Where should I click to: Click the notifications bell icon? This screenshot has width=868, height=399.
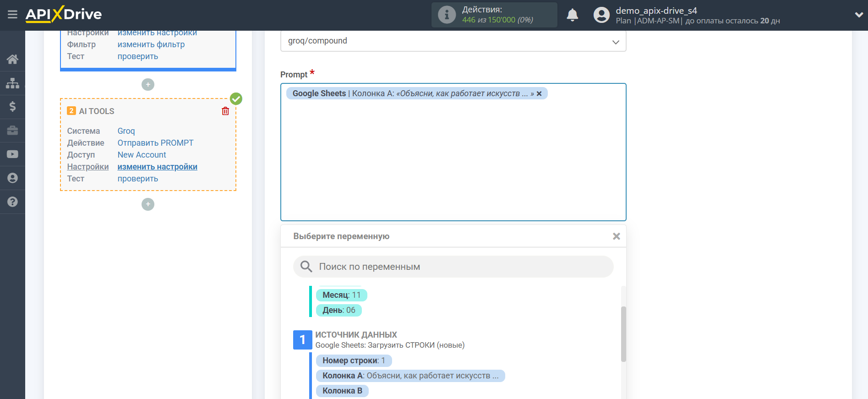pos(572,15)
